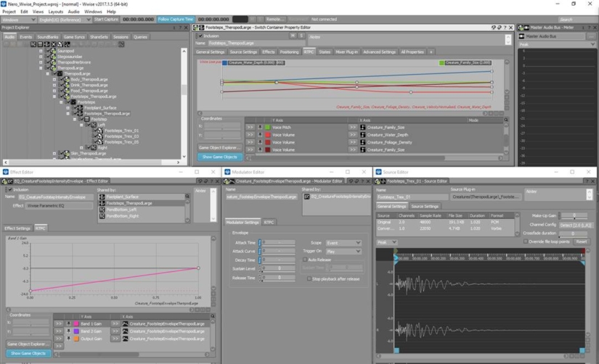Click the Left random container icon

(x=94, y=125)
